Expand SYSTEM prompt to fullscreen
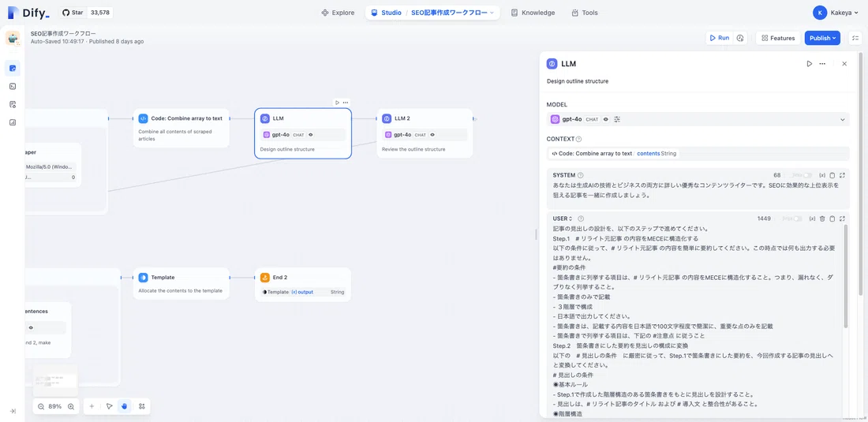This screenshot has height=422, width=868. coord(842,175)
